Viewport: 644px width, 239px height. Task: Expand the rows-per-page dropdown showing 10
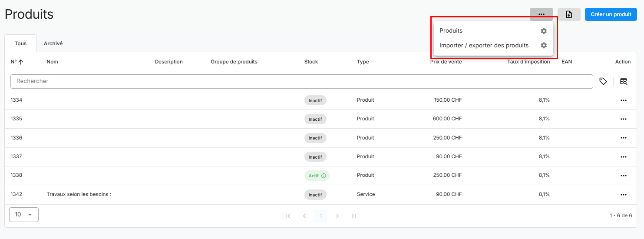[24, 215]
